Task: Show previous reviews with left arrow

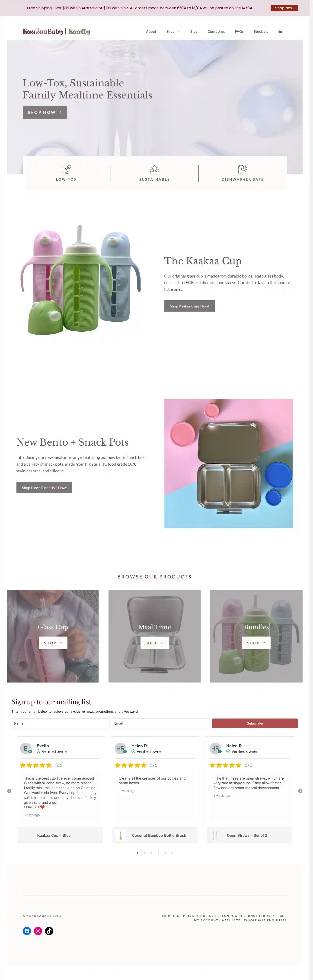Action: (9, 791)
